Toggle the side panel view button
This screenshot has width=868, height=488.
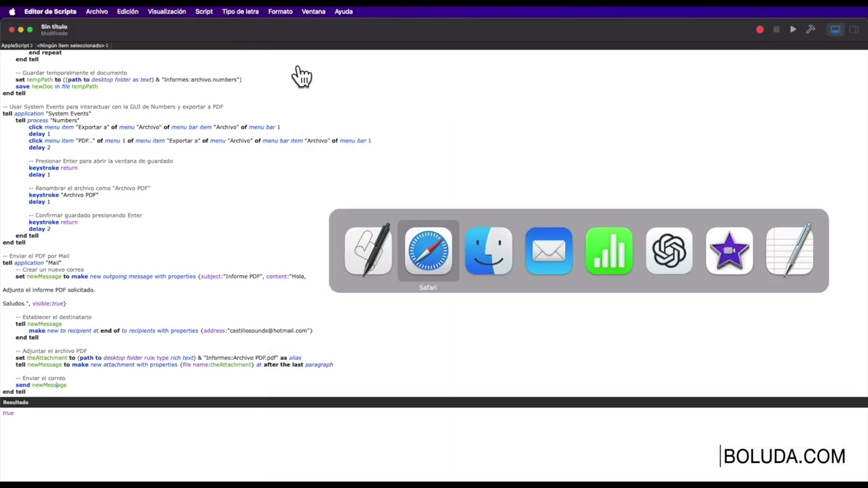tap(854, 30)
